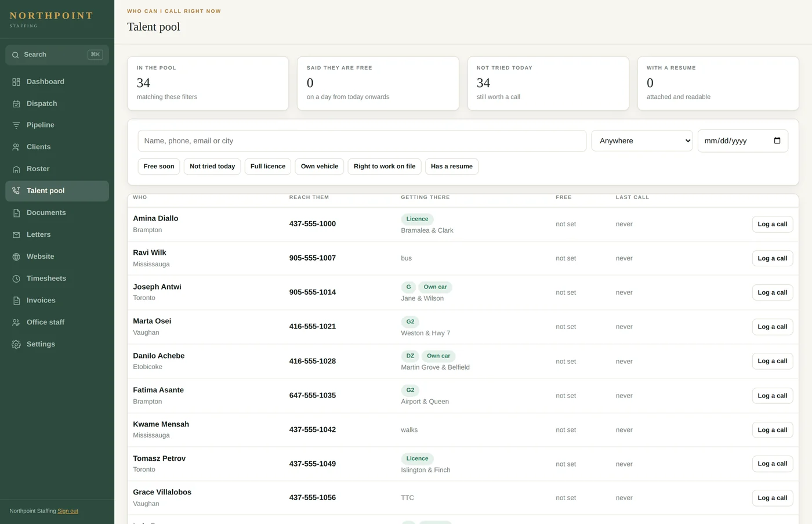Screen dimensions: 812x524
Task: Toggle the Has a resume filter
Action: [452, 167]
